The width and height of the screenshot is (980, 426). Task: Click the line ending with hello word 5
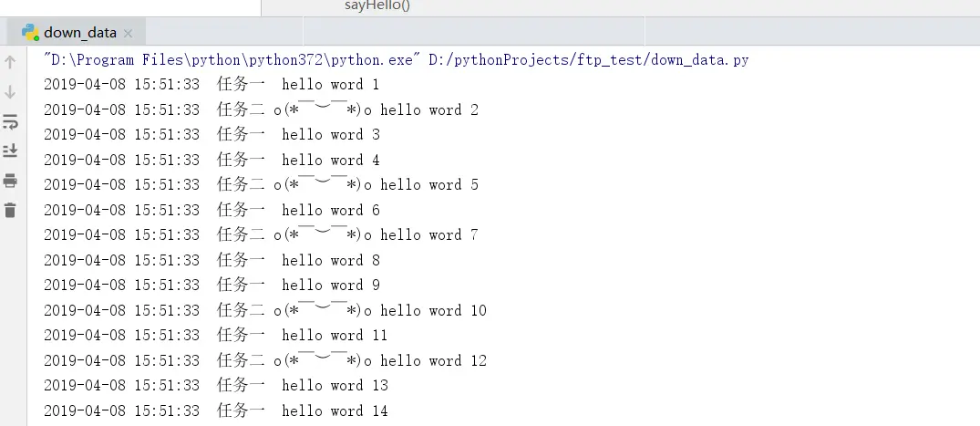click(x=262, y=184)
